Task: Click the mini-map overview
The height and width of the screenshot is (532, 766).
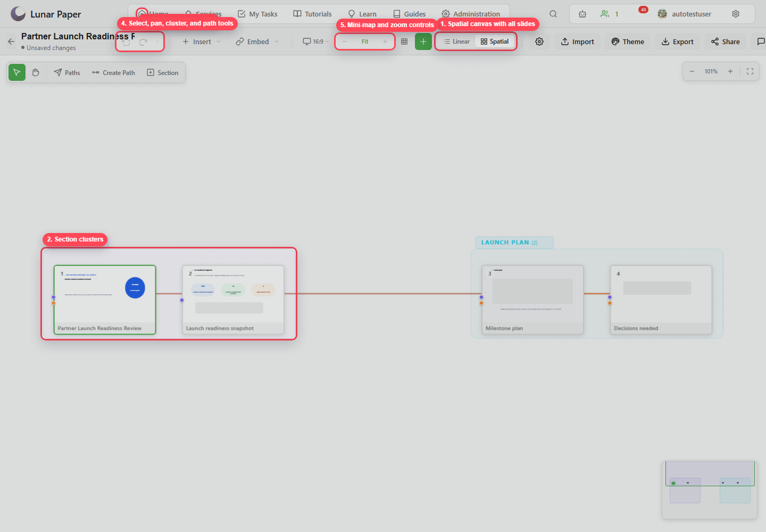Action: pyautogui.click(x=710, y=489)
